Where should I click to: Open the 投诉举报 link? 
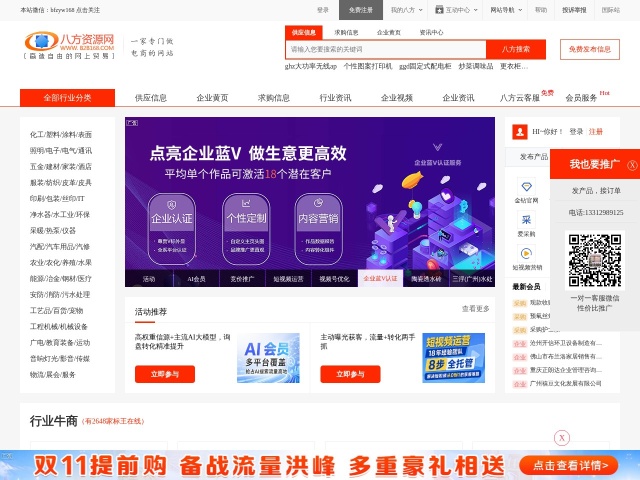coord(574,10)
